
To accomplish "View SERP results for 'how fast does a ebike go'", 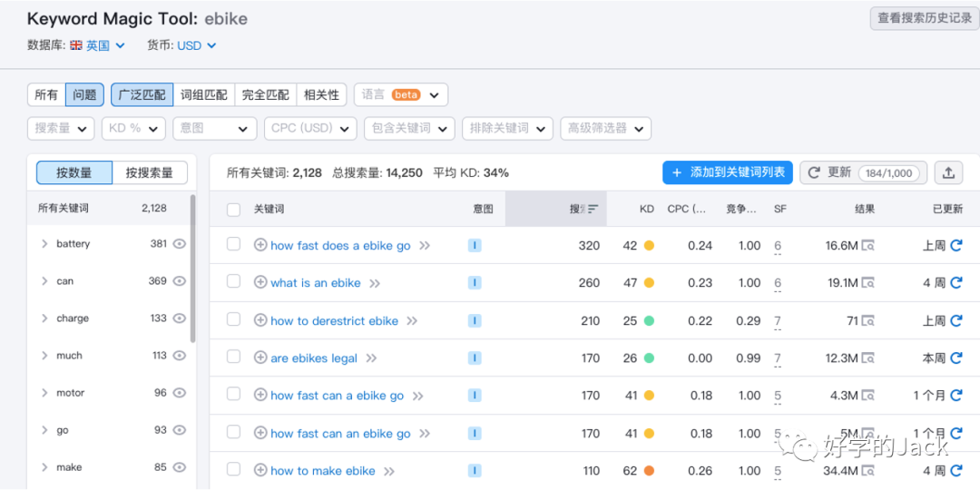I will pos(868,246).
